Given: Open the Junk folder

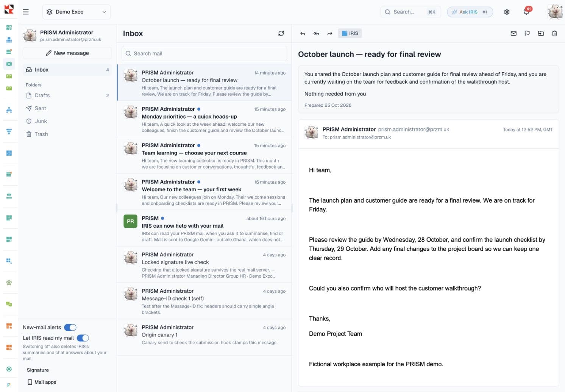Looking at the screenshot, I should click(67, 121).
